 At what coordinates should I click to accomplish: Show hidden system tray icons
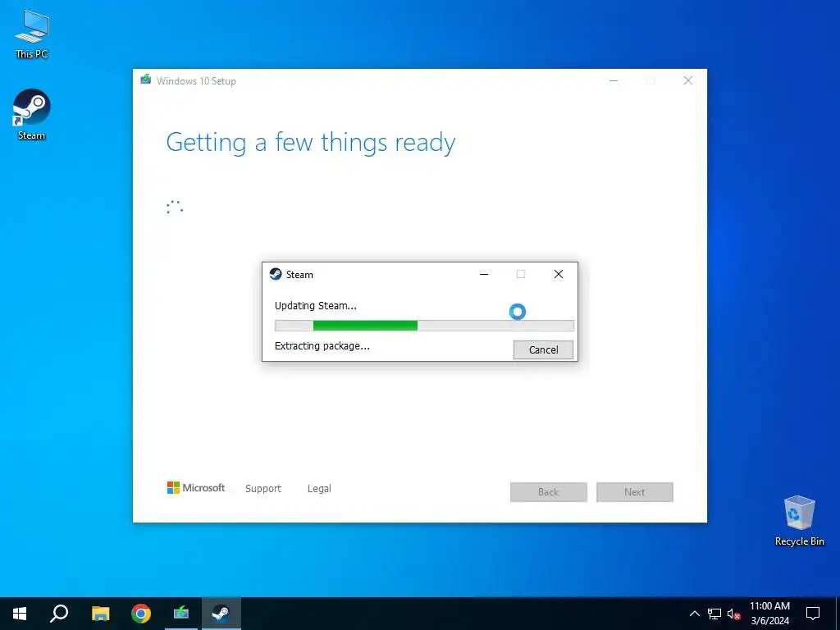694,614
